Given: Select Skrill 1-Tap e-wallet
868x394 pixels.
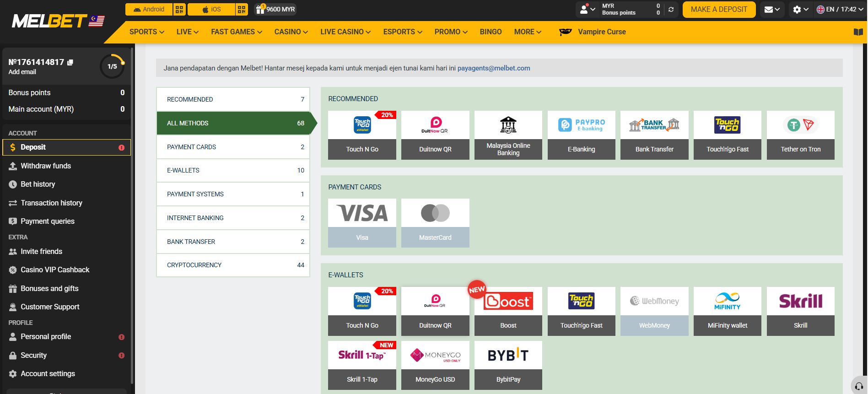Looking at the screenshot, I should pos(362,365).
